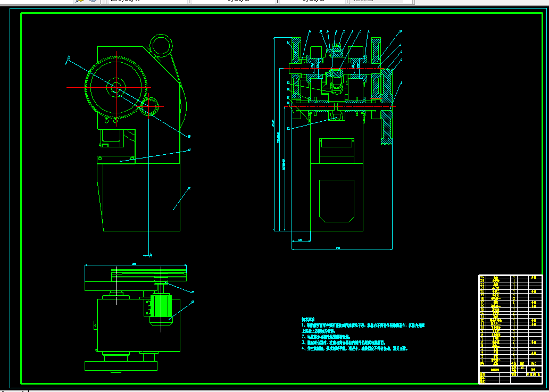The image size is (549, 392).
Task: Pick the round motor pulley circle above the frame
Action: coord(161,45)
